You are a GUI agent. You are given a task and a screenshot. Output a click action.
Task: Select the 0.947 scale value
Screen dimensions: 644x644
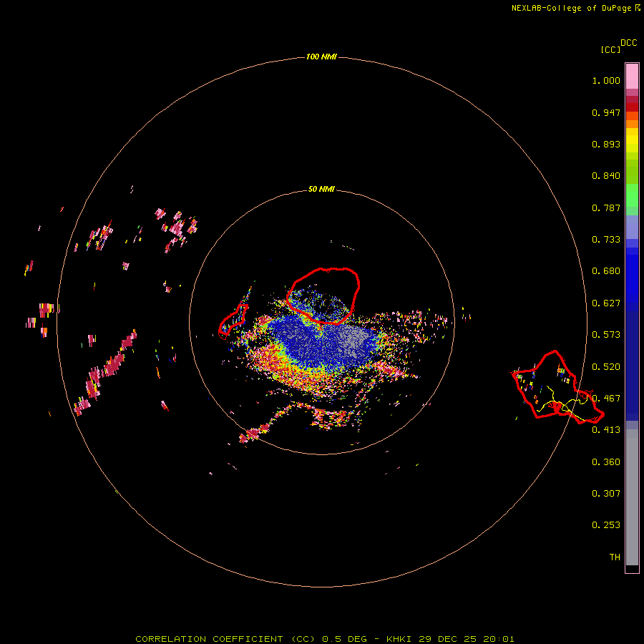pos(606,112)
